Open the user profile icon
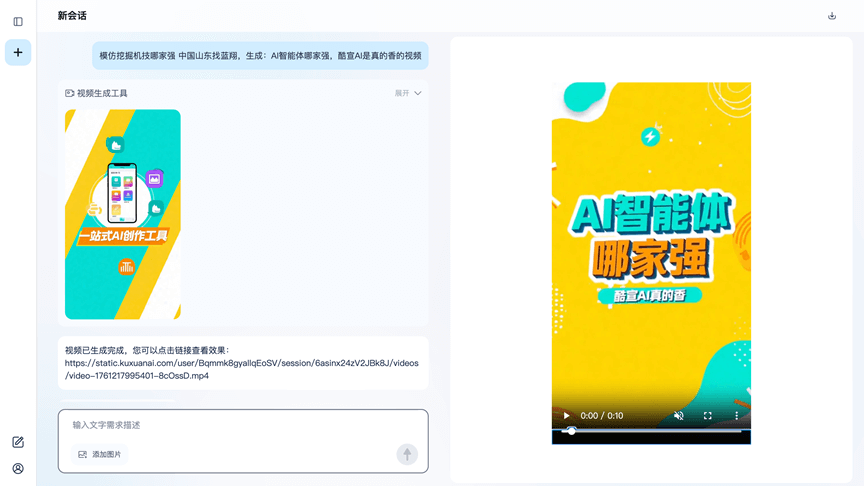Screen dimensions: 864x486 (18, 468)
